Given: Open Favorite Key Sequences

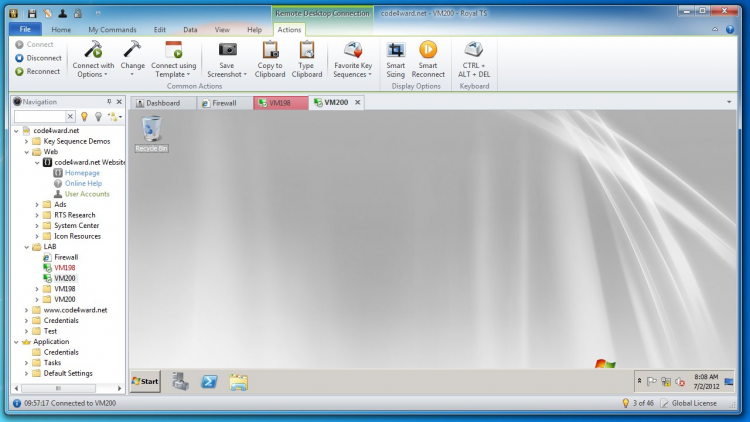Looking at the screenshot, I should tap(353, 60).
